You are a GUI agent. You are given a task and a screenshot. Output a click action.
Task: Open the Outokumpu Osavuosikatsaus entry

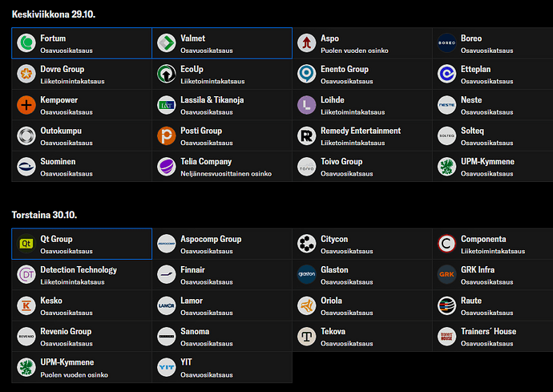tap(82, 135)
